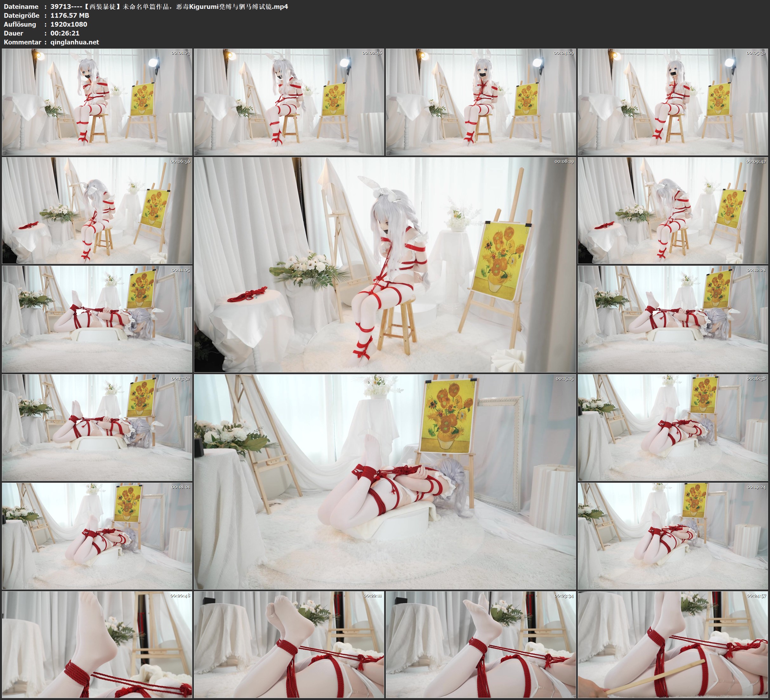Click the thumbnail at 00:12:28

(x=673, y=319)
